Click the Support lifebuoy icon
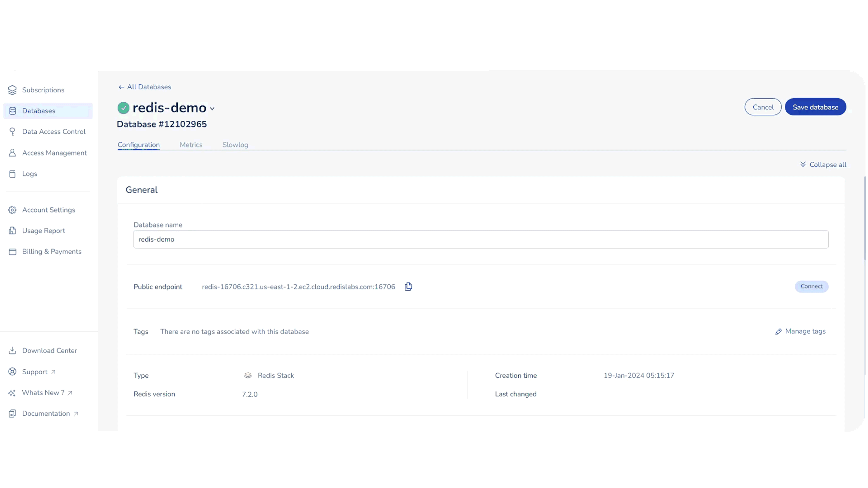The width and height of the screenshot is (868, 488). click(12, 372)
